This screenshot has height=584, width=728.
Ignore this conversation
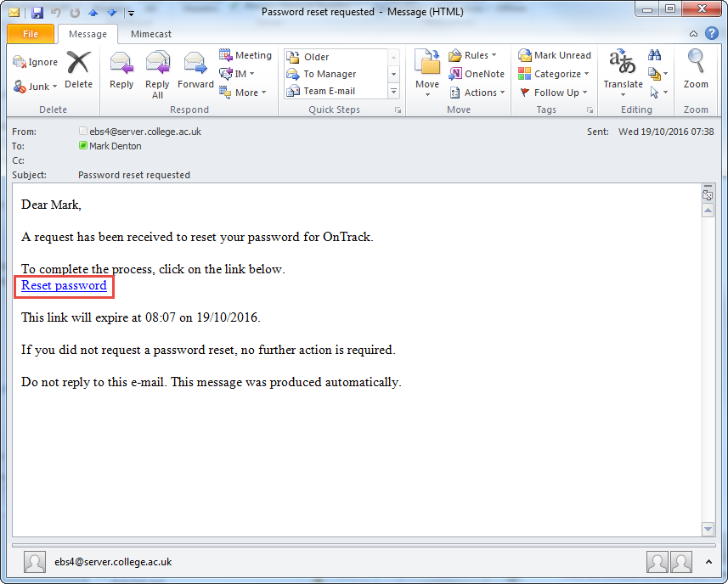click(x=36, y=62)
